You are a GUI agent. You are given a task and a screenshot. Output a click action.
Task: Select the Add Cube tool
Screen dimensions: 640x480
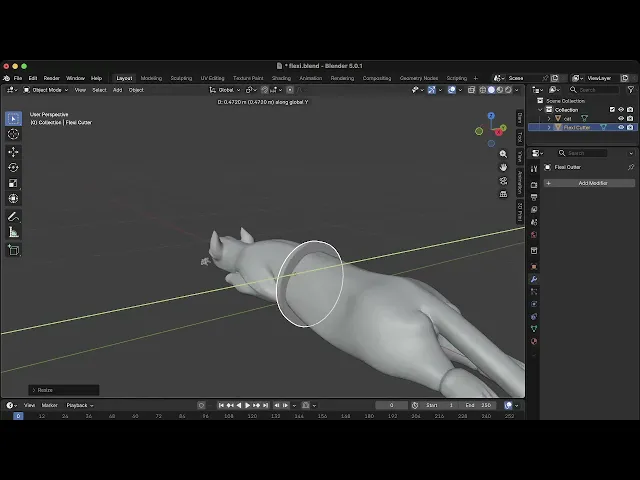point(13,250)
